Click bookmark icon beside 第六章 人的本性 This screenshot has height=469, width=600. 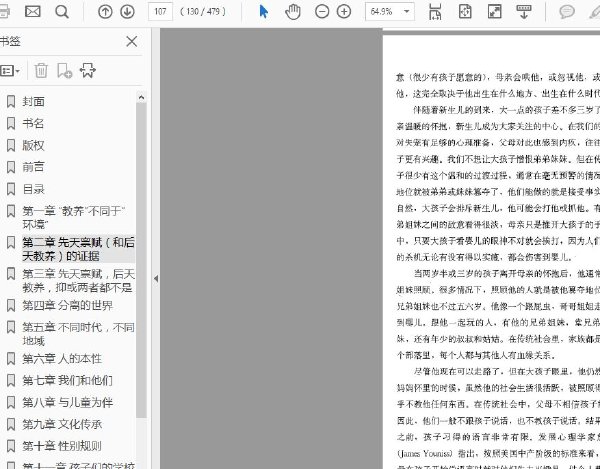pyautogui.click(x=11, y=358)
